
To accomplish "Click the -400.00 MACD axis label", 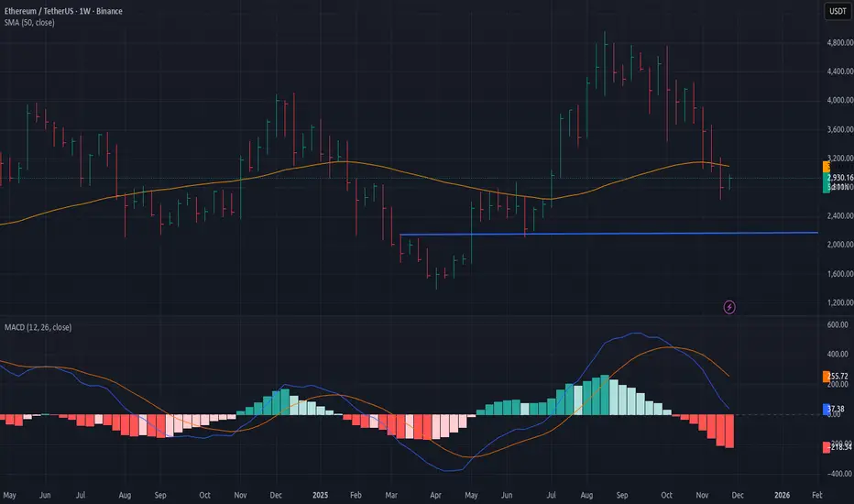I will [838, 474].
